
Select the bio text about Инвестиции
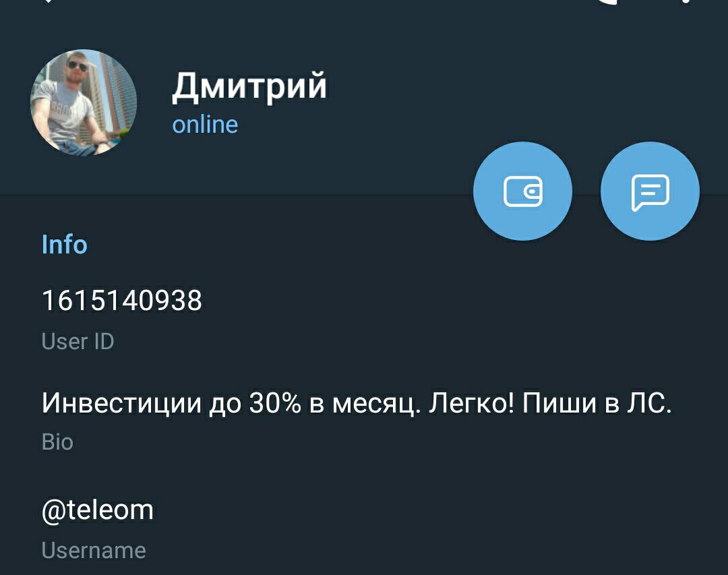357,403
